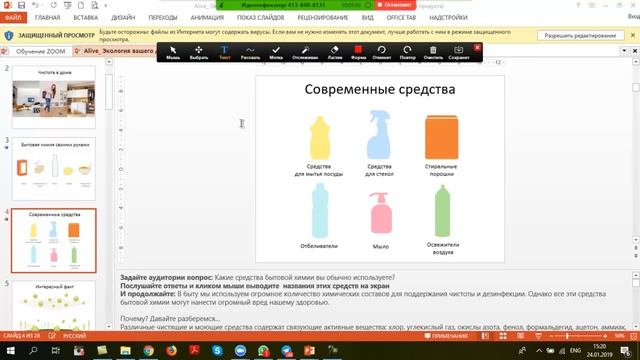Expand the quick access toolbar customize arrow
Image resolution: width=640 pixels, height=360 pixels.
106,6
